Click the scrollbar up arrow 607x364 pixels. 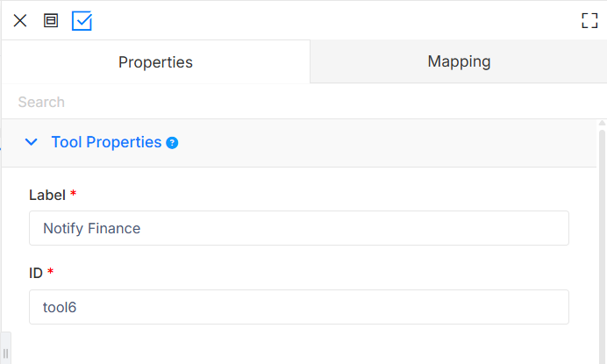coord(602,123)
